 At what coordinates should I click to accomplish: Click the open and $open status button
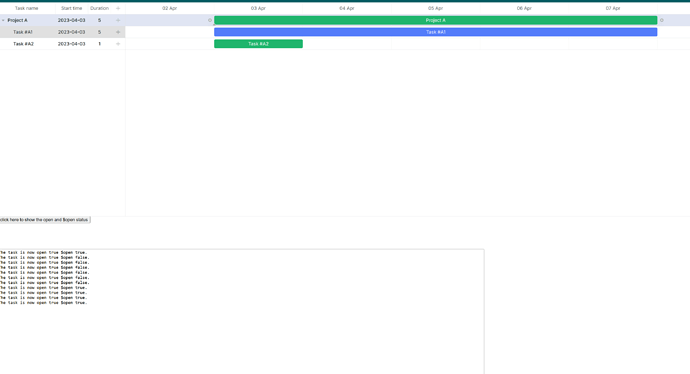pos(45,220)
